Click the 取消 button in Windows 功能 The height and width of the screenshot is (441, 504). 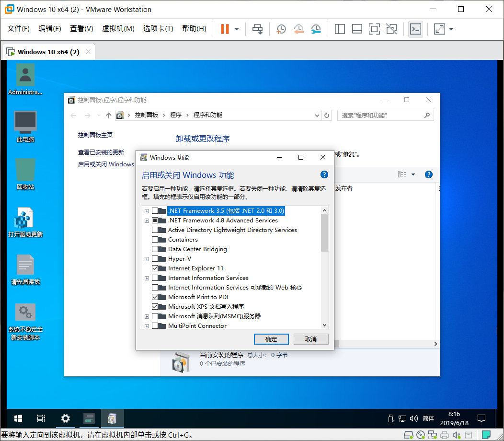311,339
